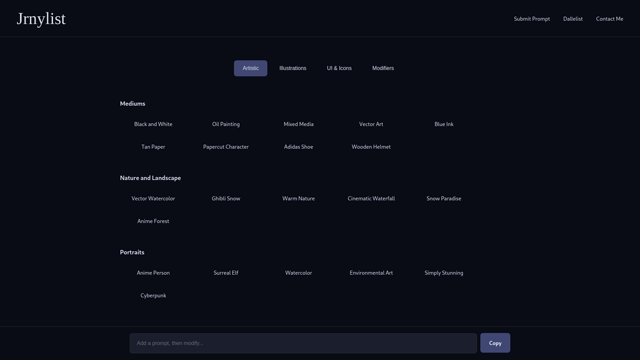Click the Jrnylist logo
This screenshot has width=640, height=360.
tap(41, 19)
